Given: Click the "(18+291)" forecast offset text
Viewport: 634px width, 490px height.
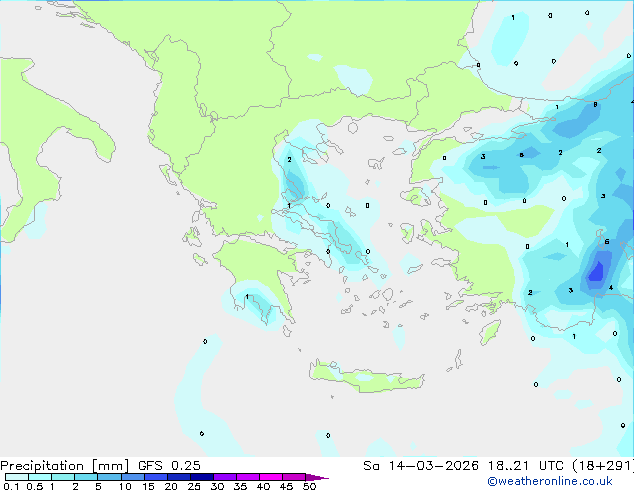Looking at the screenshot, I should [603, 466].
